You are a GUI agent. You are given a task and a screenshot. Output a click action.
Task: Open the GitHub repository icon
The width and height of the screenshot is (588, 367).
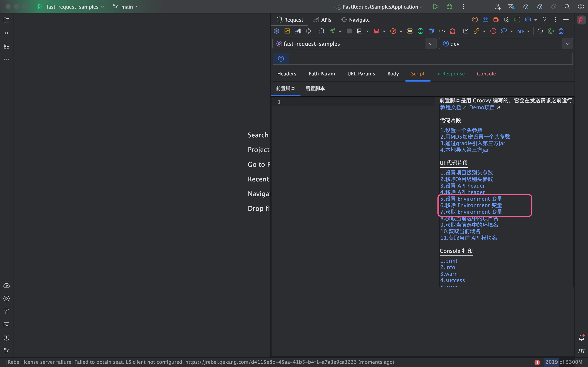[504, 31]
